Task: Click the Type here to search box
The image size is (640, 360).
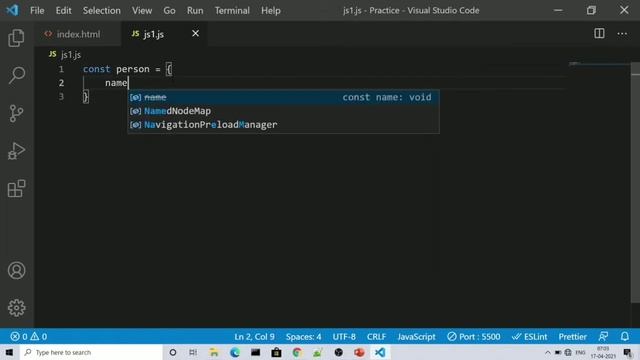Action: coord(91,352)
